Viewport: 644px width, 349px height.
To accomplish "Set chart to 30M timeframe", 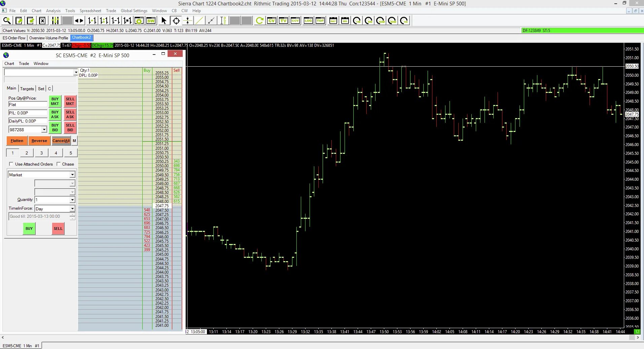I will (x=392, y=21).
